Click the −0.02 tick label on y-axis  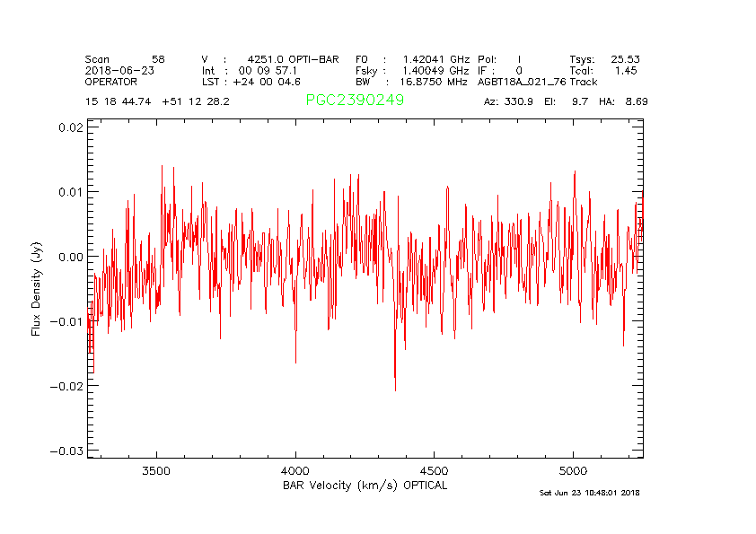(66, 386)
